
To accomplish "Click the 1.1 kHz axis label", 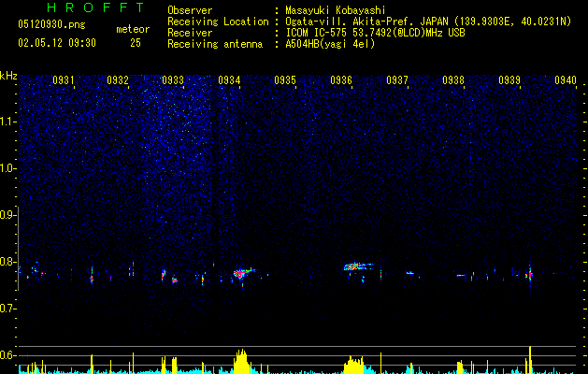I will (x=7, y=122).
